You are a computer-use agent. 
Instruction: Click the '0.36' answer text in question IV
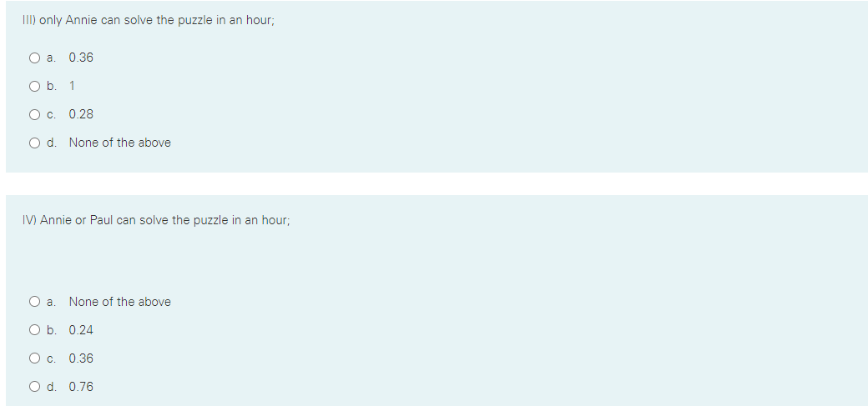tap(82, 359)
